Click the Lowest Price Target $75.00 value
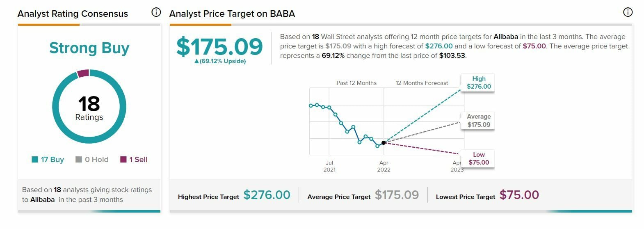Screen dimensions: 644x229 tap(519, 195)
